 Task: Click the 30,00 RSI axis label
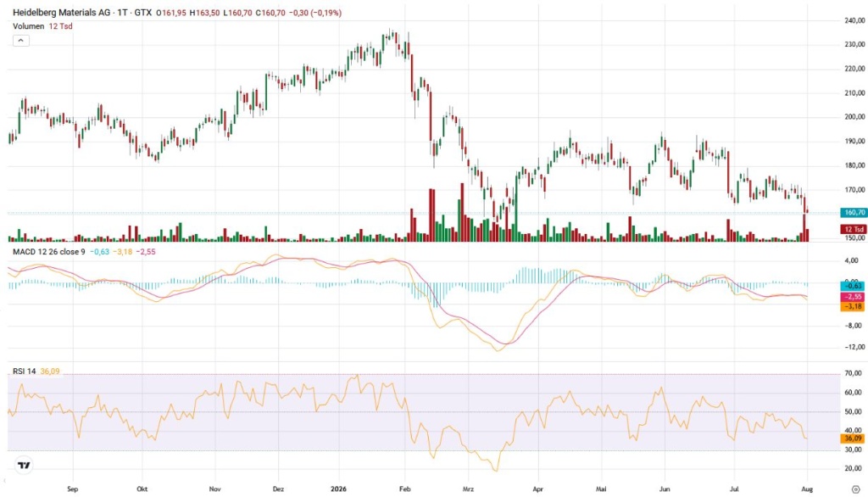click(853, 450)
